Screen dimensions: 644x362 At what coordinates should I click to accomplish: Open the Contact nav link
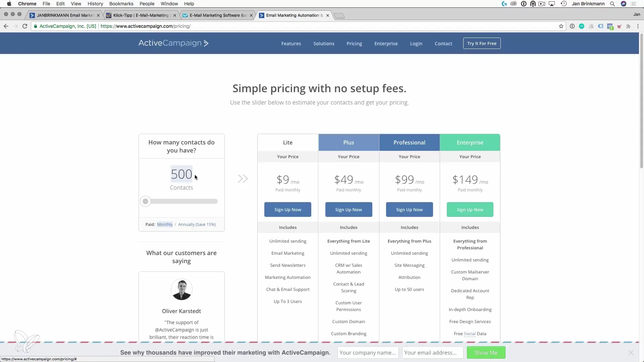pyautogui.click(x=443, y=44)
